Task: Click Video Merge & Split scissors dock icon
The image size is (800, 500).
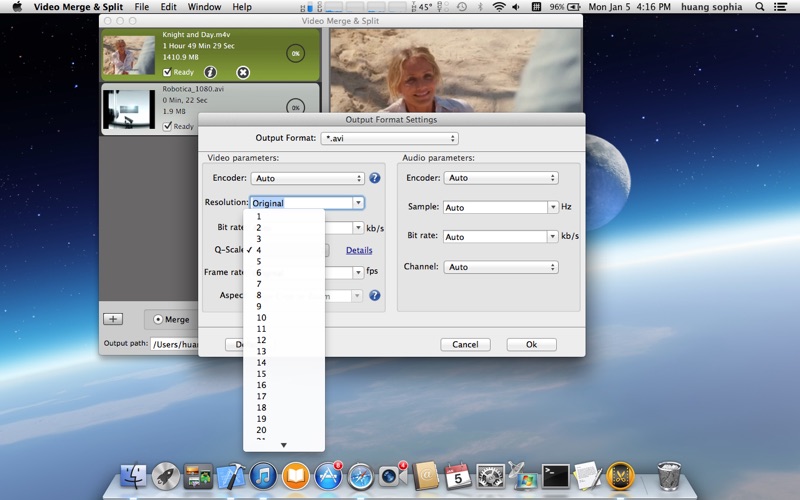Action: [x=620, y=476]
